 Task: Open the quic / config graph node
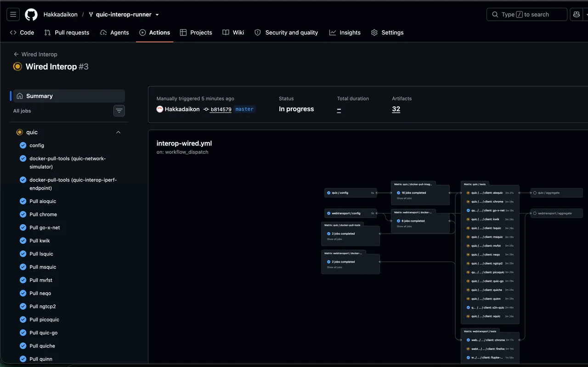coord(350,193)
